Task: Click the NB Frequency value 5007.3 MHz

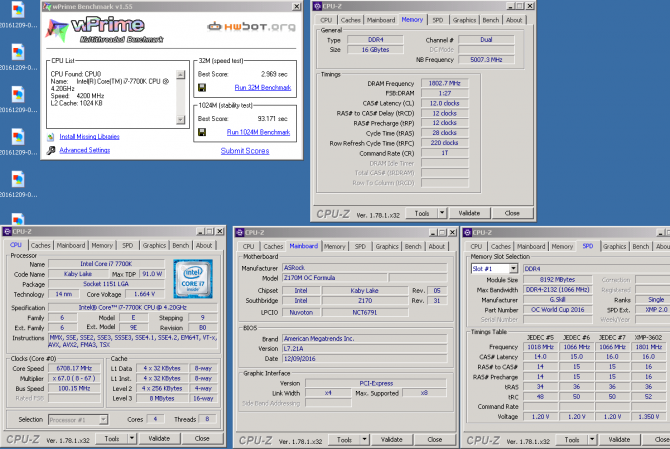Action: tap(486, 60)
